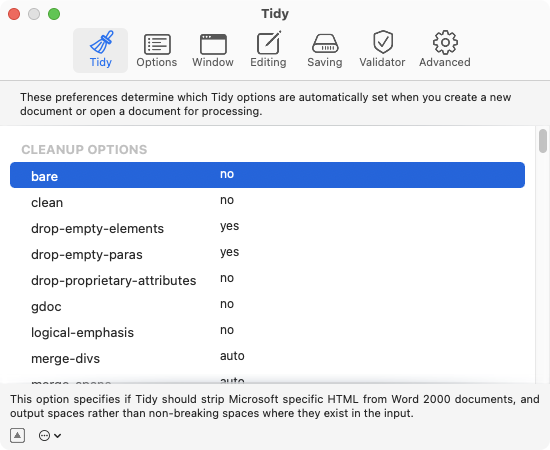Switch to the Saving preferences pane
The image size is (550, 450).
click(324, 50)
